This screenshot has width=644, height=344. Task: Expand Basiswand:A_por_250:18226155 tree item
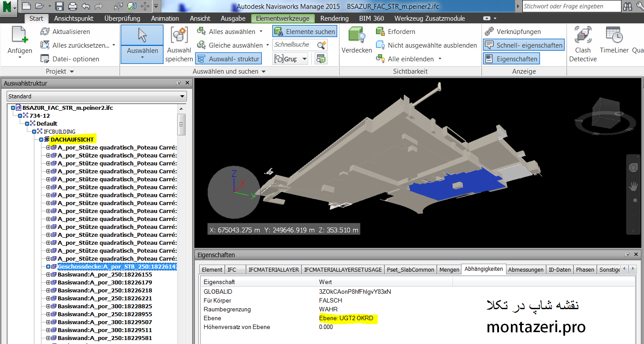tap(48, 274)
